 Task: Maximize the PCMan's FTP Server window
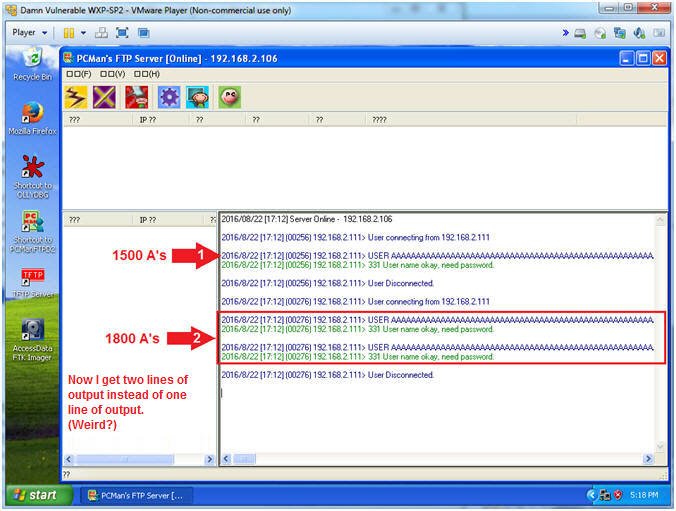(643, 58)
